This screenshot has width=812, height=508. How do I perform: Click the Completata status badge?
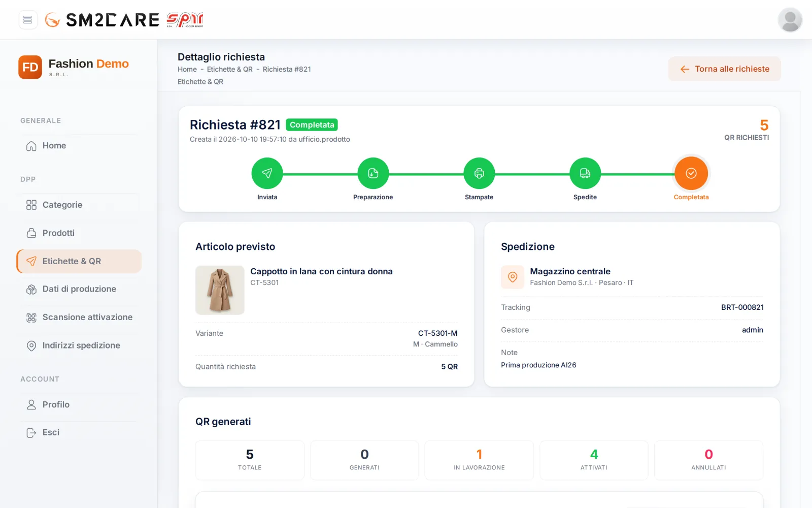(x=312, y=125)
